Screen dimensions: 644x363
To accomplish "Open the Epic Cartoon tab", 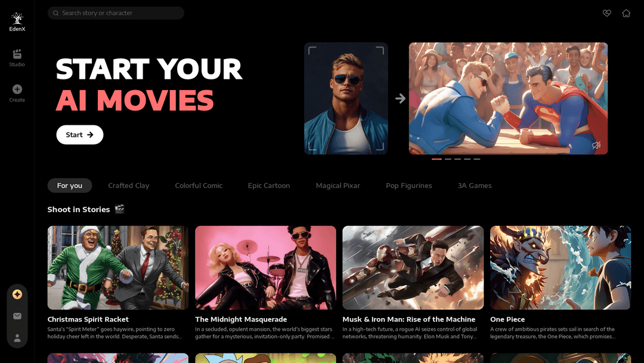I will click(x=269, y=186).
